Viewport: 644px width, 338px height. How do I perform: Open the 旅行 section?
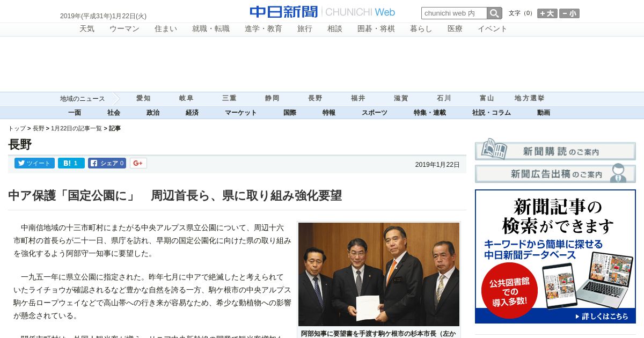click(x=305, y=29)
